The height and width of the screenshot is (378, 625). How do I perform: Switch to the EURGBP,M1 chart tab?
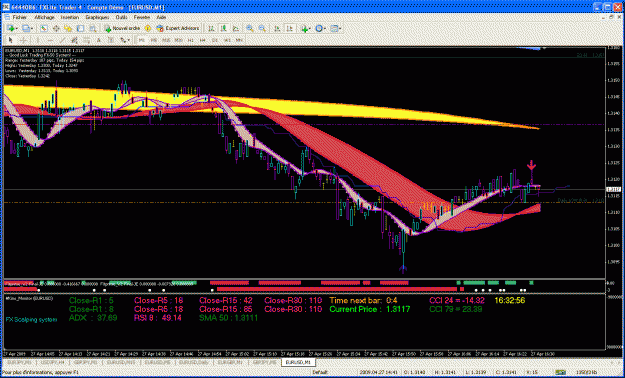[x=229, y=362]
